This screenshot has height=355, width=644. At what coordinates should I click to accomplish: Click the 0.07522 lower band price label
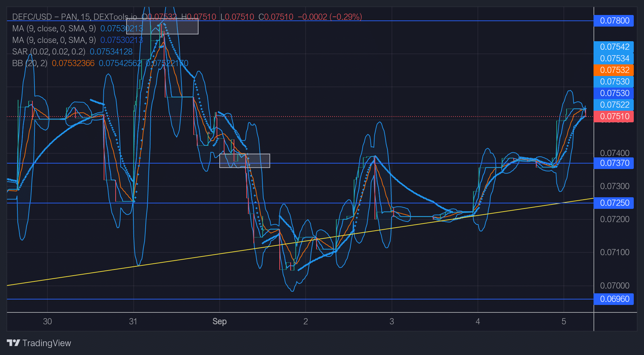coord(614,105)
